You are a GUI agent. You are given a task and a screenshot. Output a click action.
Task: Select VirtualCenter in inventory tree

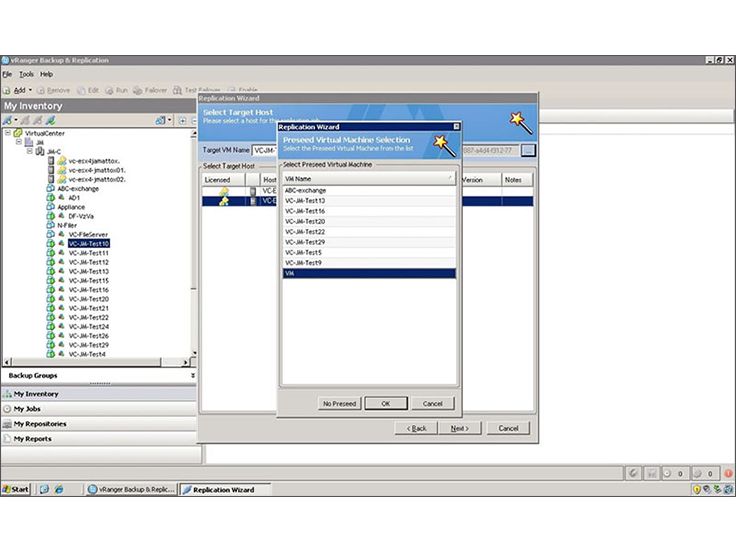tap(45, 133)
